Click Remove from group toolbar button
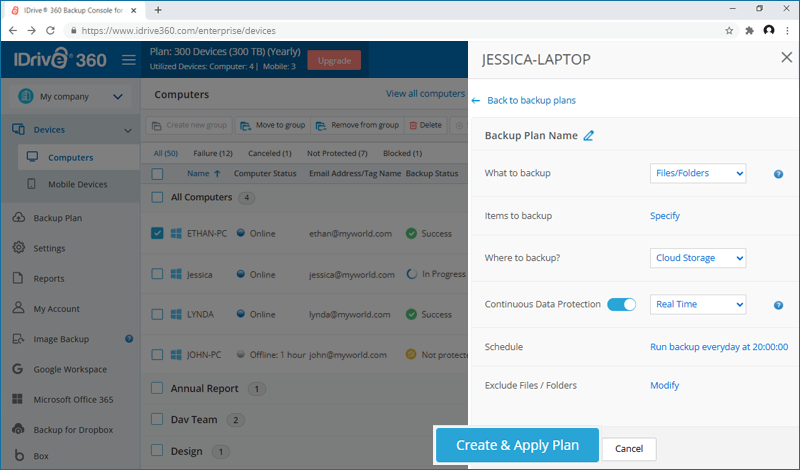This screenshot has height=470, width=800. tap(357, 125)
